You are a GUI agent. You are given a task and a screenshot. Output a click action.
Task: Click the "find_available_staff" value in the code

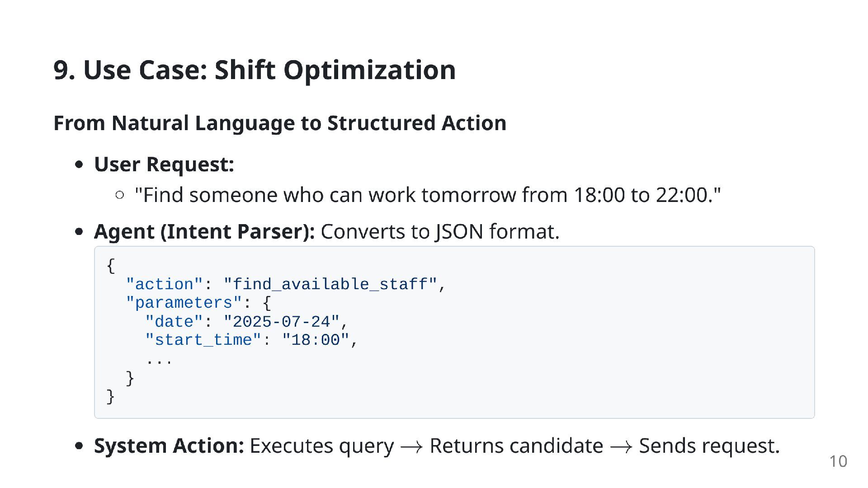(x=330, y=285)
